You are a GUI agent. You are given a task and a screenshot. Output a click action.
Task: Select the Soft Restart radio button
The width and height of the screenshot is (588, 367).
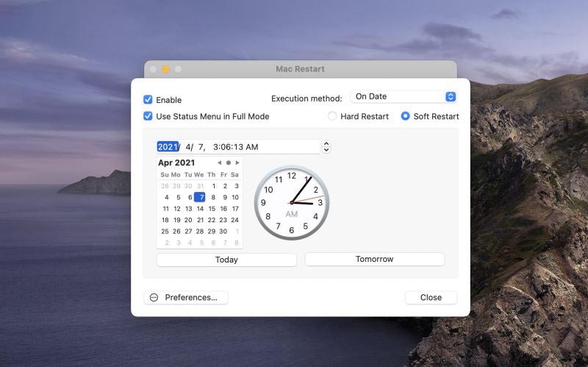point(406,116)
